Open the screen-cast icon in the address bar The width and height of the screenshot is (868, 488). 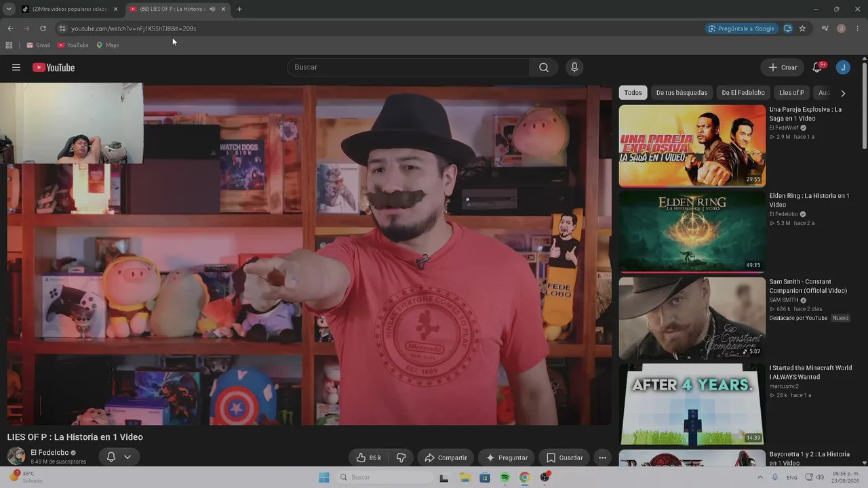pyautogui.click(x=787, y=28)
